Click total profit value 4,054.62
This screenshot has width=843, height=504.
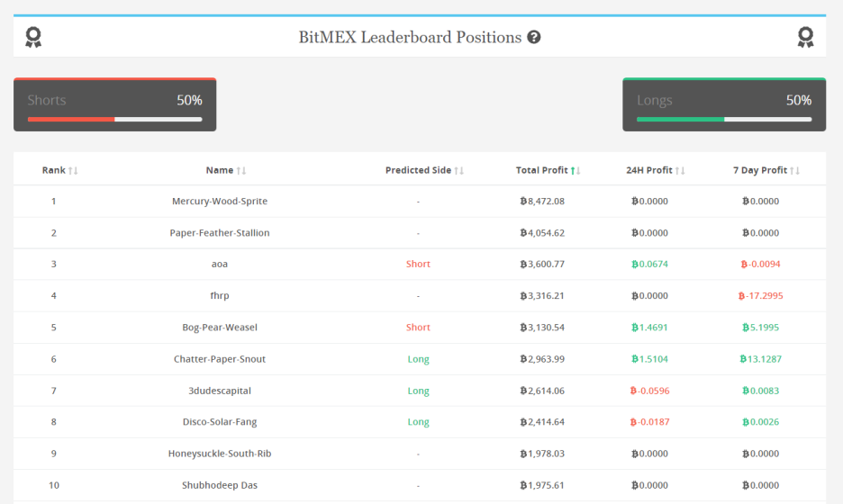pyautogui.click(x=542, y=233)
